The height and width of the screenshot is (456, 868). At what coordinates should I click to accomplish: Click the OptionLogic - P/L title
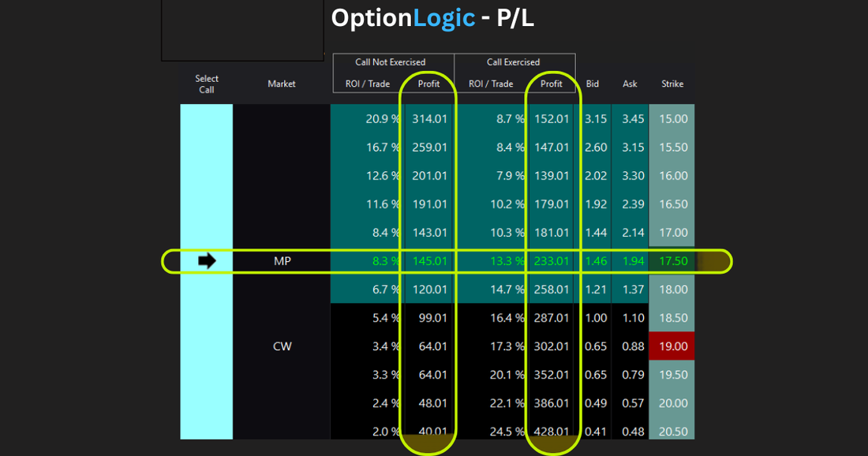click(x=432, y=18)
